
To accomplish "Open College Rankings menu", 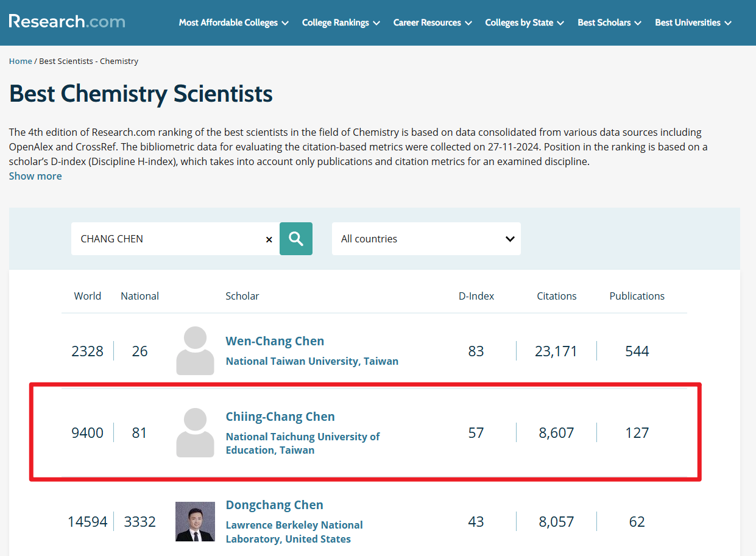I will click(x=341, y=23).
